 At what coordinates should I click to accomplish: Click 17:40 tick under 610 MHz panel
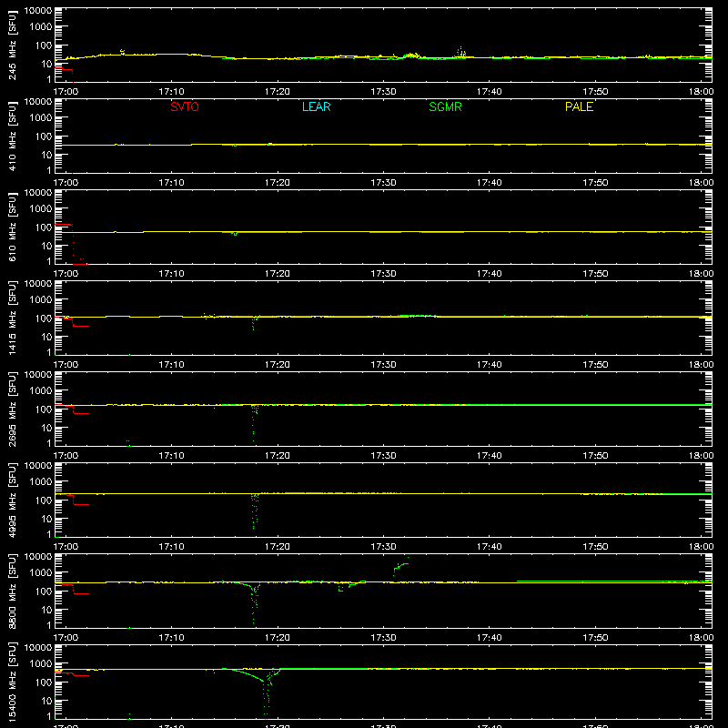pos(489,274)
